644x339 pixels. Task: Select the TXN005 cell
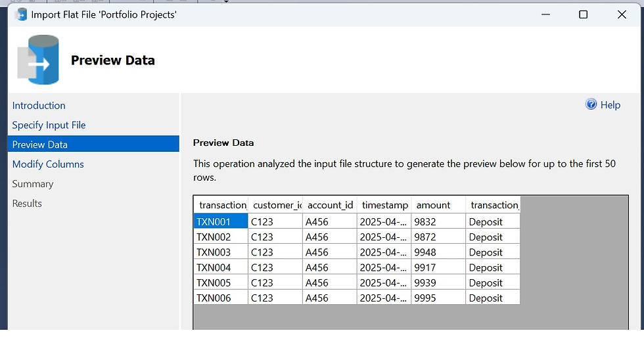[221, 282]
